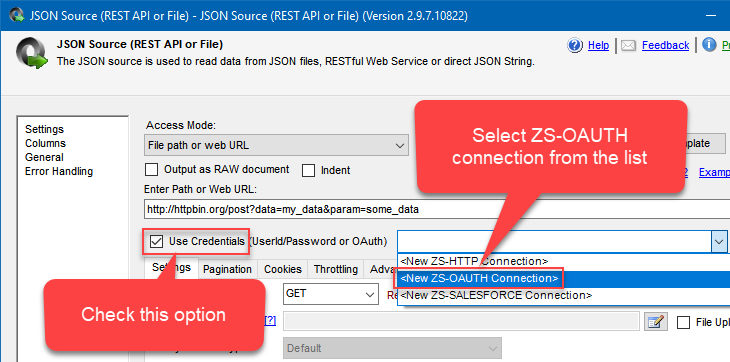Uncheck the Use Credentials checkbox
730x362 pixels.
[156, 241]
